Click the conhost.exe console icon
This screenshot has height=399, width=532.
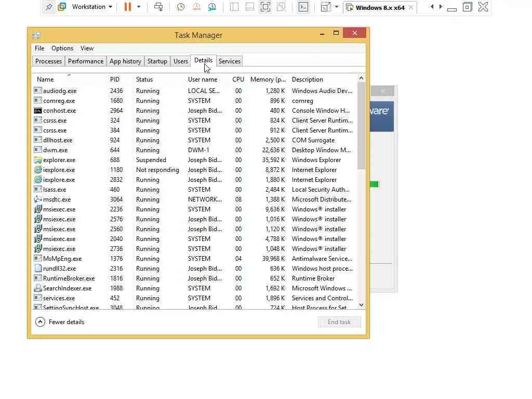[38, 111]
